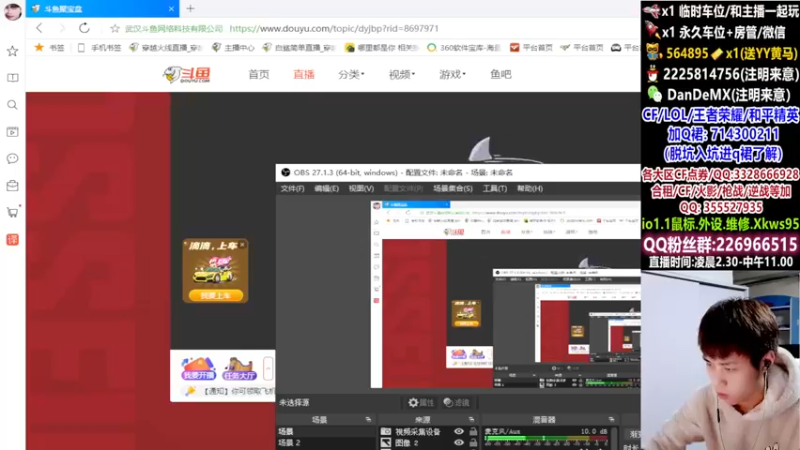Open reading book icon in browser sidebar
Image resolution: width=800 pixels, height=450 pixels.
tap(12, 78)
